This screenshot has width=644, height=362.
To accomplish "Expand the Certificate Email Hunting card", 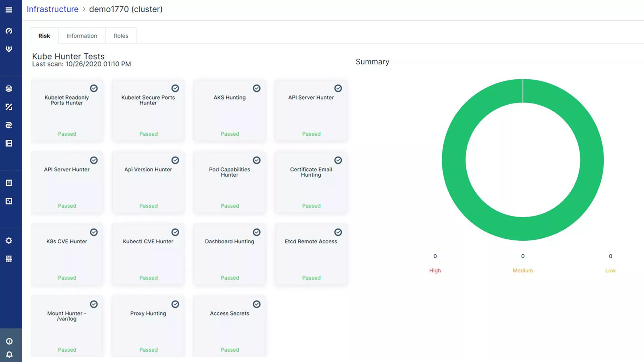I will coord(311,183).
